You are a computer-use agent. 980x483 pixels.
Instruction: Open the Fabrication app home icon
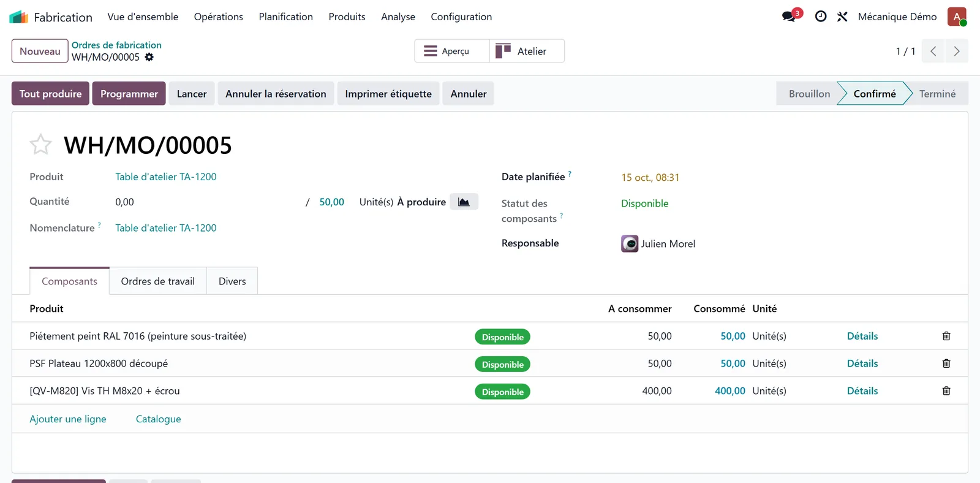[19, 17]
